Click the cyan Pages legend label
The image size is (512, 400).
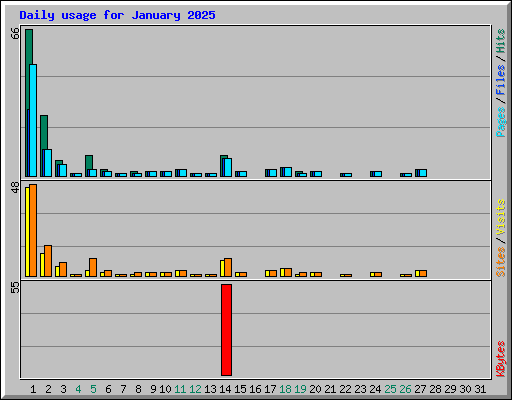(x=501, y=122)
